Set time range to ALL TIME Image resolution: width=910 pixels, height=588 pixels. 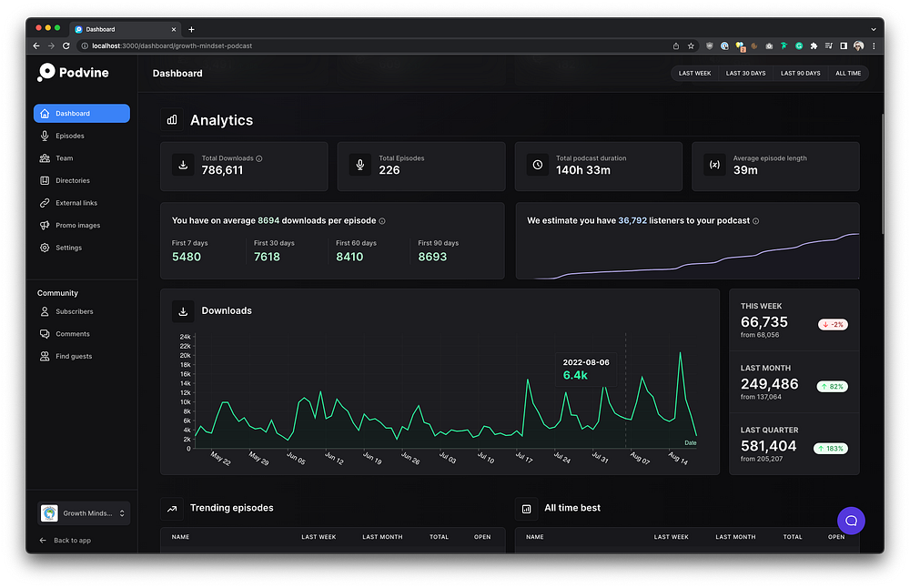tap(847, 73)
